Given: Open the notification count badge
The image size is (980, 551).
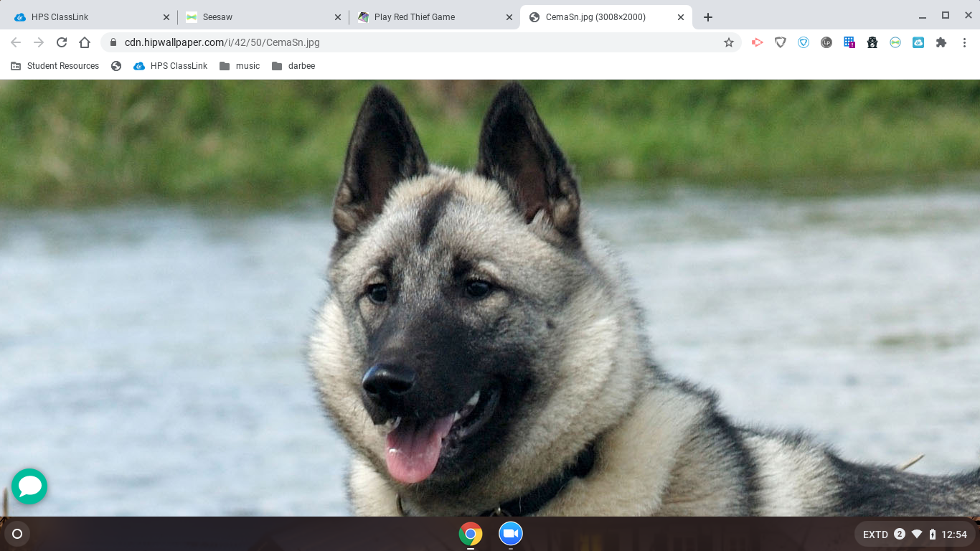Looking at the screenshot, I should [900, 534].
